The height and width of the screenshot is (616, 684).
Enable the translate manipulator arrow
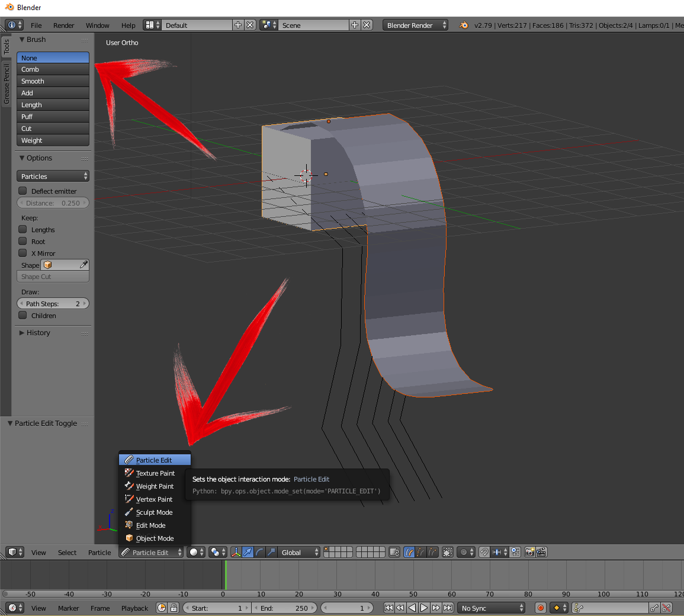point(248,552)
